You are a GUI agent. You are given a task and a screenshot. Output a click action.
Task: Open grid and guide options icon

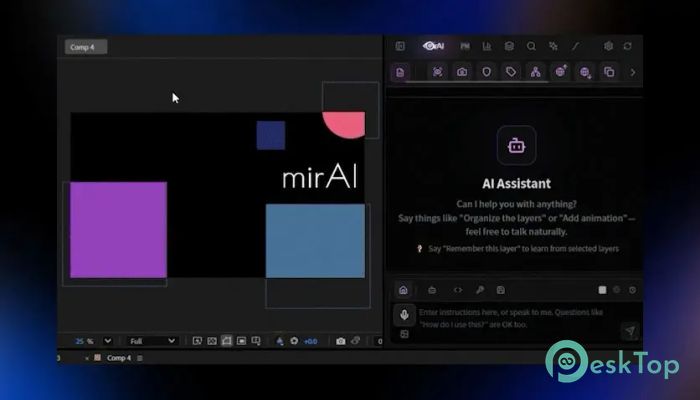click(x=256, y=341)
